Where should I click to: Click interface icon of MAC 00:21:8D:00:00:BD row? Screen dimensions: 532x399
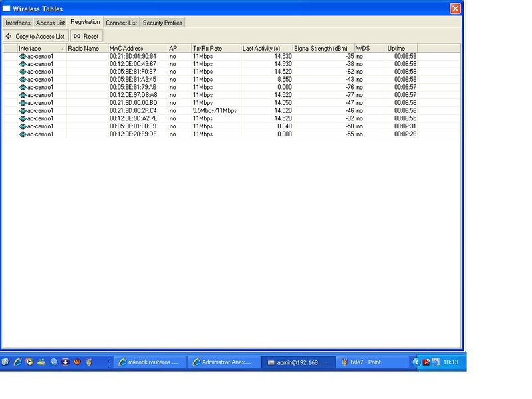pos(23,103)
